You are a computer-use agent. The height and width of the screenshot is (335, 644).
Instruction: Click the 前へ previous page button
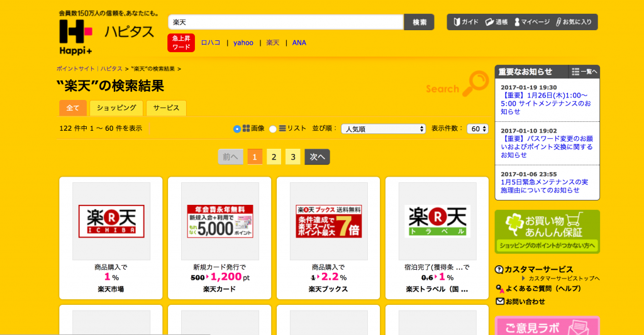[230, 157]
